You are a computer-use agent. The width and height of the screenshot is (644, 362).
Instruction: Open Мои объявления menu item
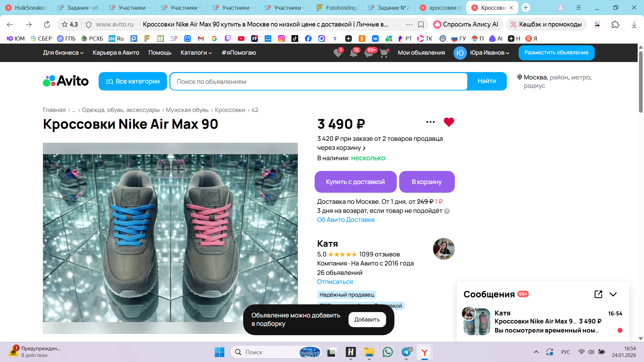[421, 53]
